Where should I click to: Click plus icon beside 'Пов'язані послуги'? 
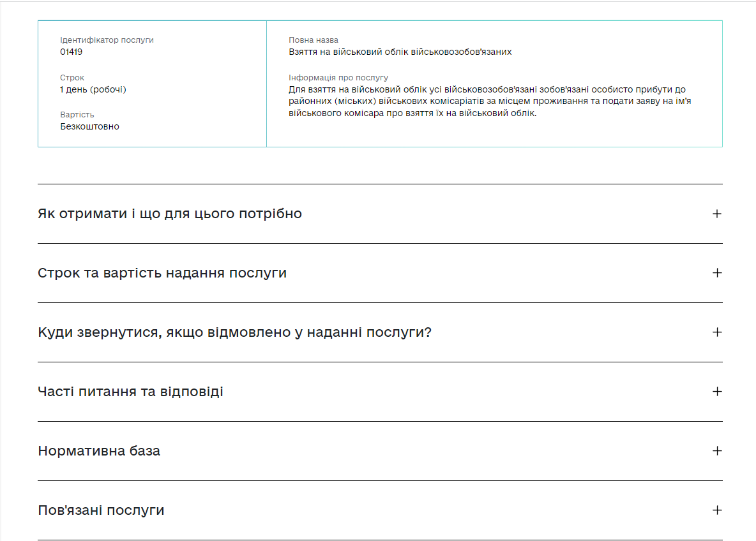tap(717, 510)
